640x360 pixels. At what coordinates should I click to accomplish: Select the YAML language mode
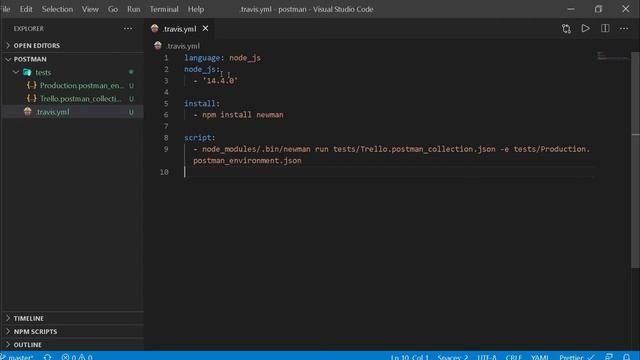click(x=540, y=357)
